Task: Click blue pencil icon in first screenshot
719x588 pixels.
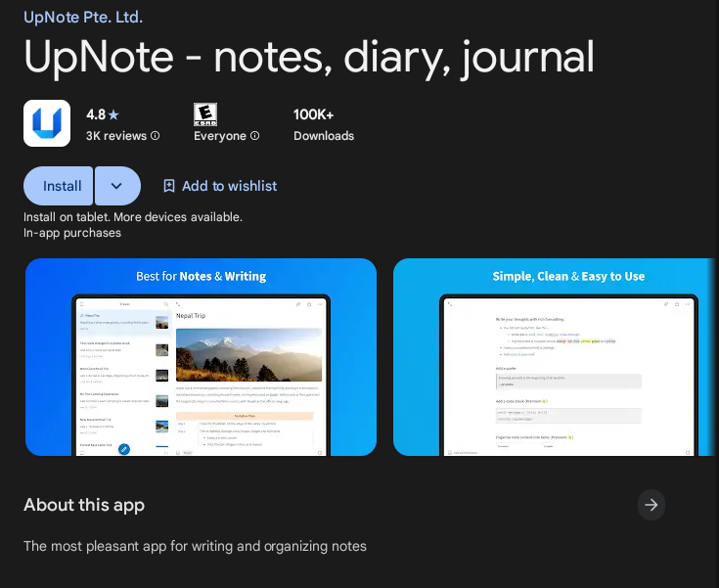Action: pyautogui.click(x=124, y=448)
